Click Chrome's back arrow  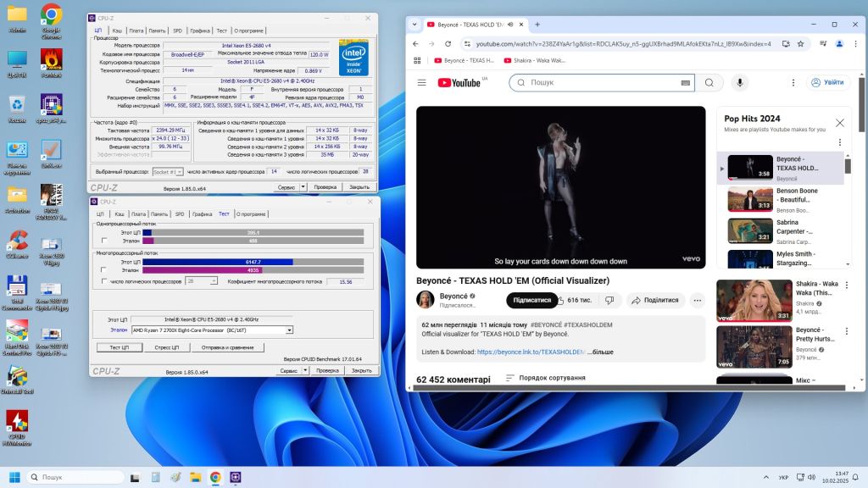click(x=415, y=44)
